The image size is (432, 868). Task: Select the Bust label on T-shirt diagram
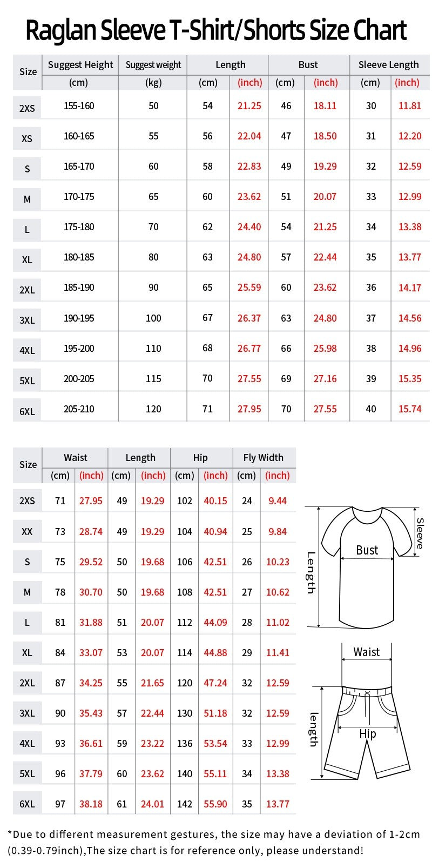point(367,550)
